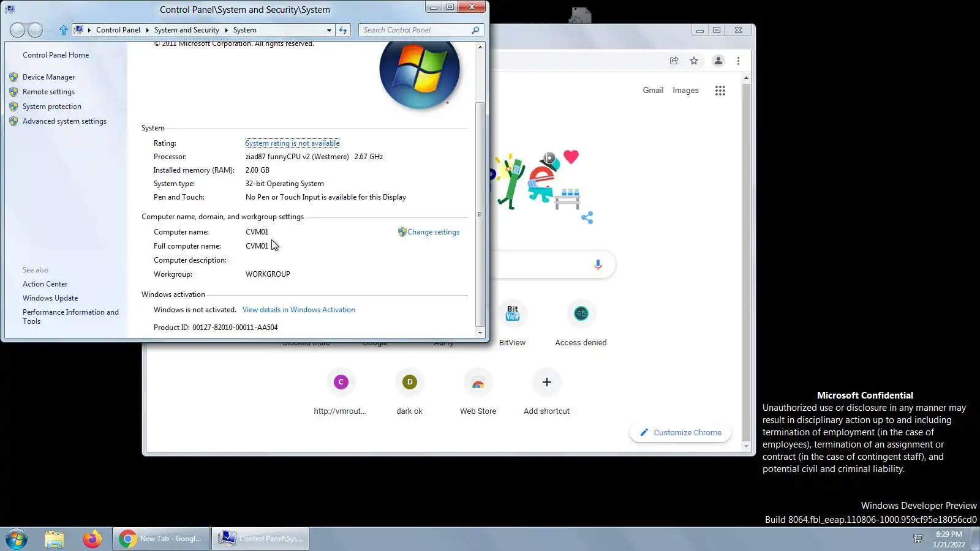The width and height of the screenshot is (980, 551).
Task: Click the Remote settings shield icon
Action: [13, 92]
